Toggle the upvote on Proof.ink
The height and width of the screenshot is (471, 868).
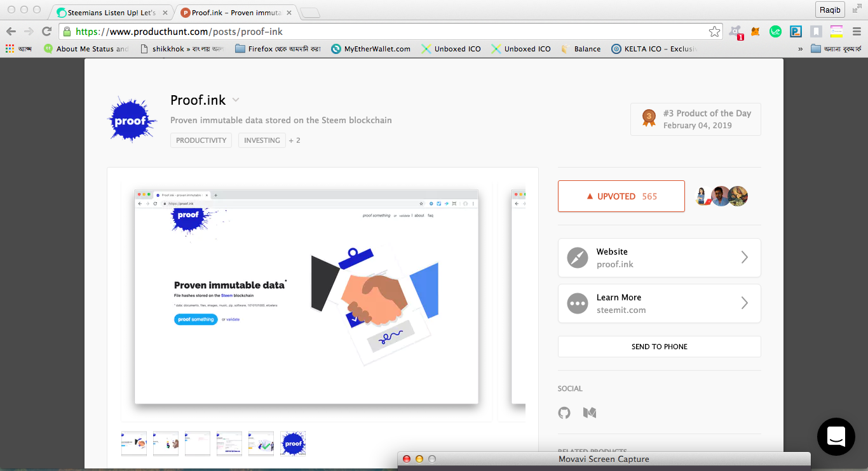[621, 196]
